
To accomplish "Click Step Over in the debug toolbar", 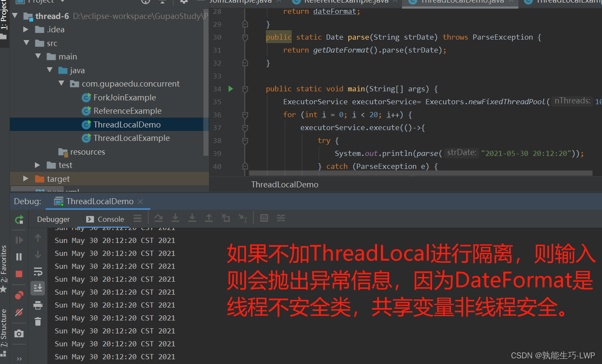I will pos(159,218).
